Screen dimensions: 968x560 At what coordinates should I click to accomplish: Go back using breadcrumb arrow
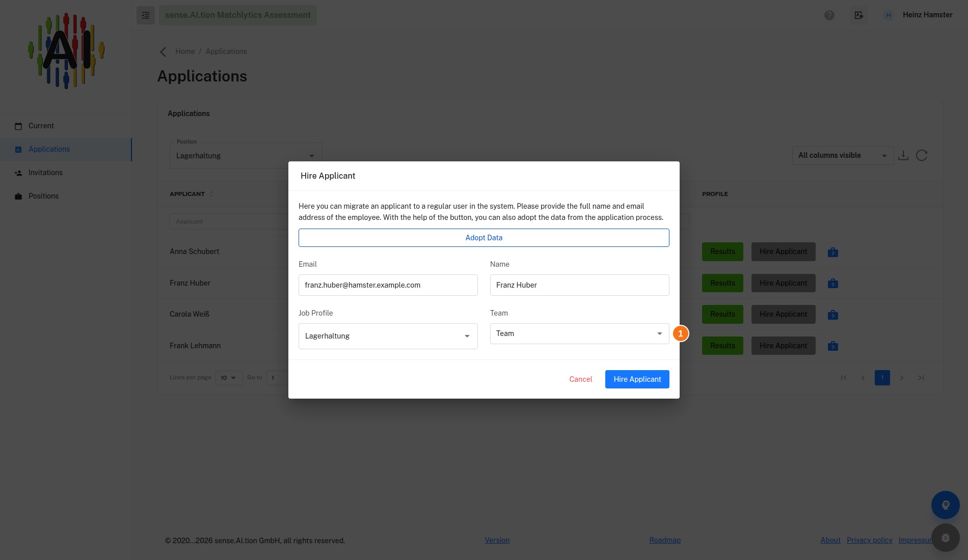pos(163,51)
